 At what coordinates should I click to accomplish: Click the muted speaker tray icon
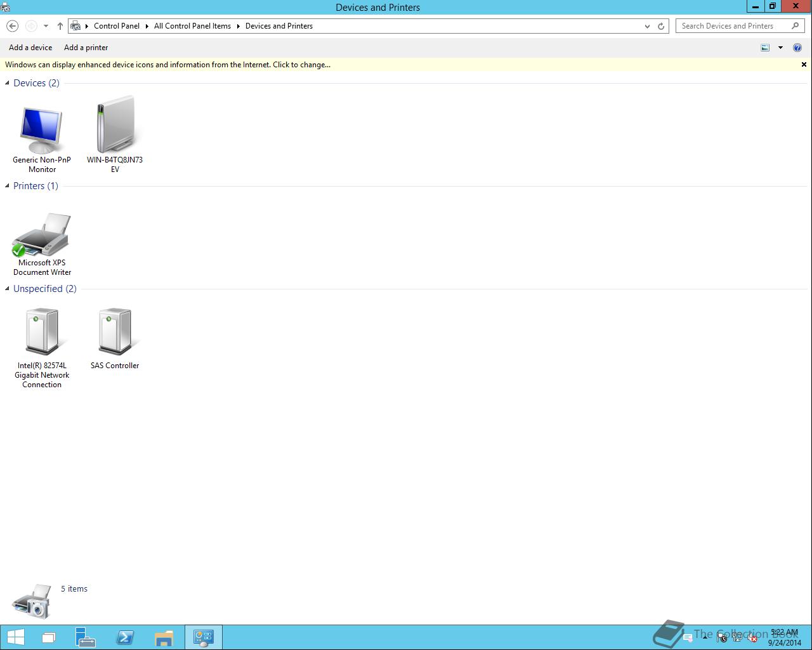pyautogui.click(x=752, y=638)
